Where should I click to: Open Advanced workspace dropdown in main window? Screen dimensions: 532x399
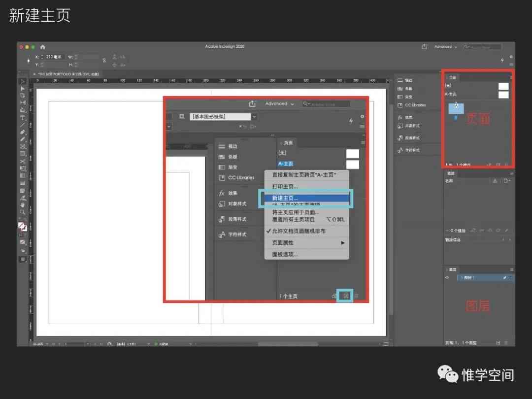click(x=445, y=46)
